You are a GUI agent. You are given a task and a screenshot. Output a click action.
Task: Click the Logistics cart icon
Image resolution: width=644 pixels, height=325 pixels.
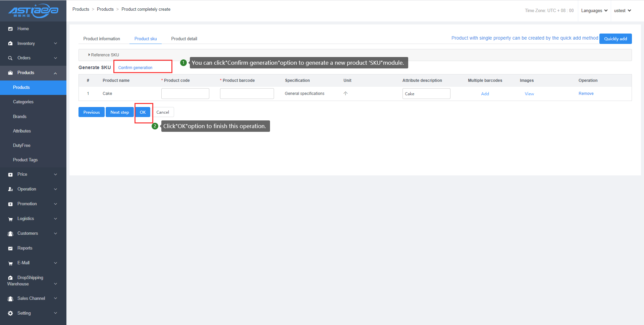click(10, 219)
